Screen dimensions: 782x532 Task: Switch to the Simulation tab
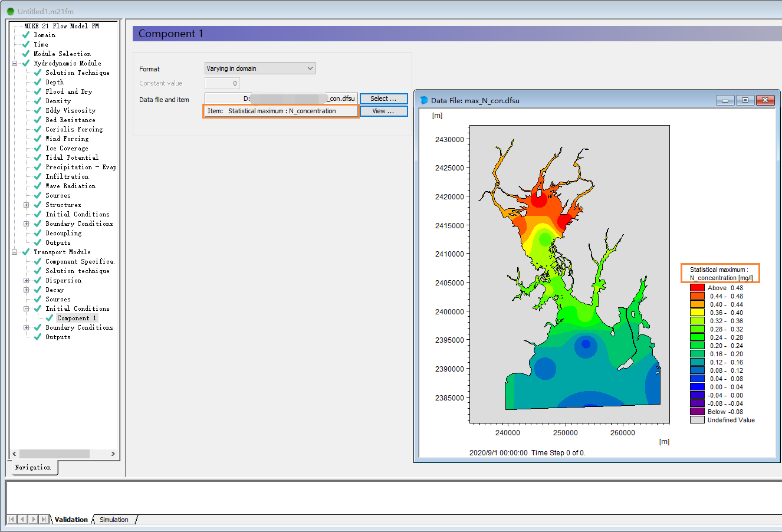[114, 520]
